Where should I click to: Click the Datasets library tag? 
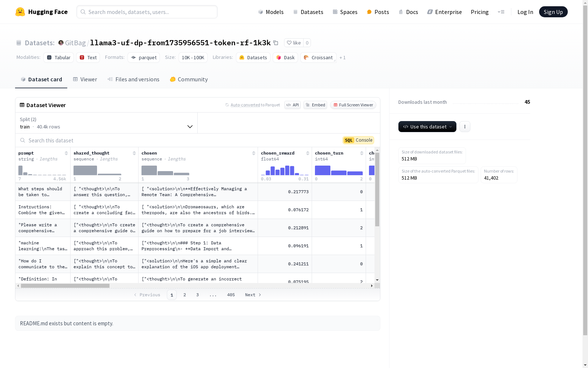253,57
